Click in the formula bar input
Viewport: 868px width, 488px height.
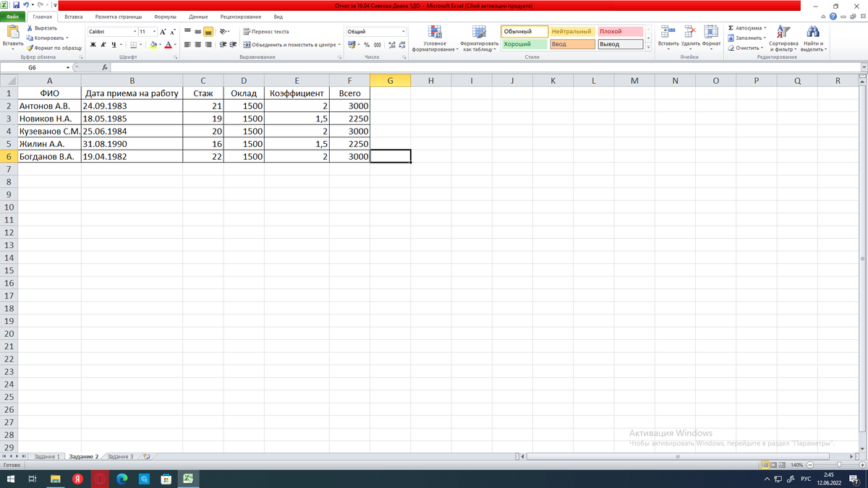(485, 67)
